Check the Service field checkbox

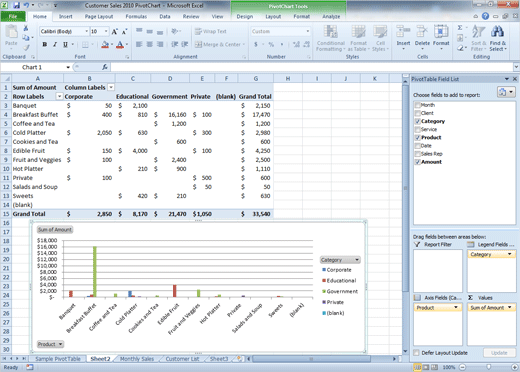tap(417, 129)
